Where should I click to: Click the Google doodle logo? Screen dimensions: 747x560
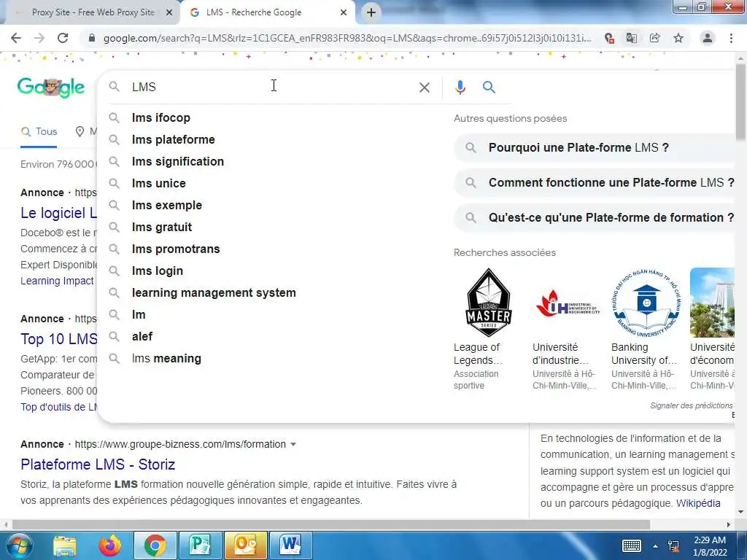coord(51,87)
